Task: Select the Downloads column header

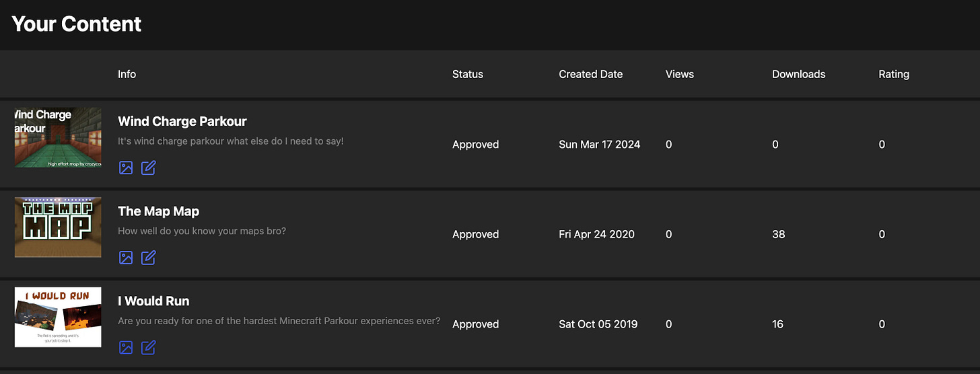Action: [x=799, y=74]
